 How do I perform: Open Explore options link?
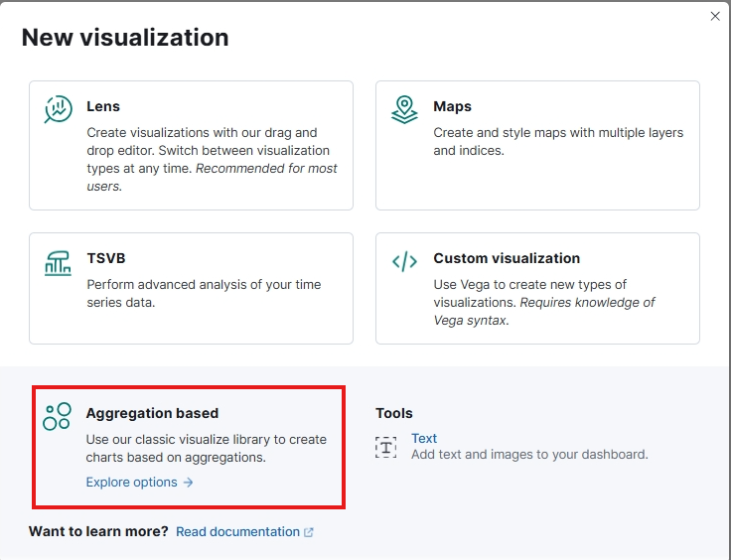pyautogui.click(x=131, y=483)
